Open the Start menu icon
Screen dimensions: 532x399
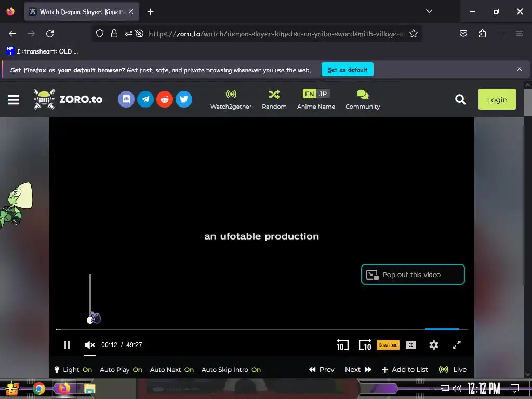tap(12, 389)
